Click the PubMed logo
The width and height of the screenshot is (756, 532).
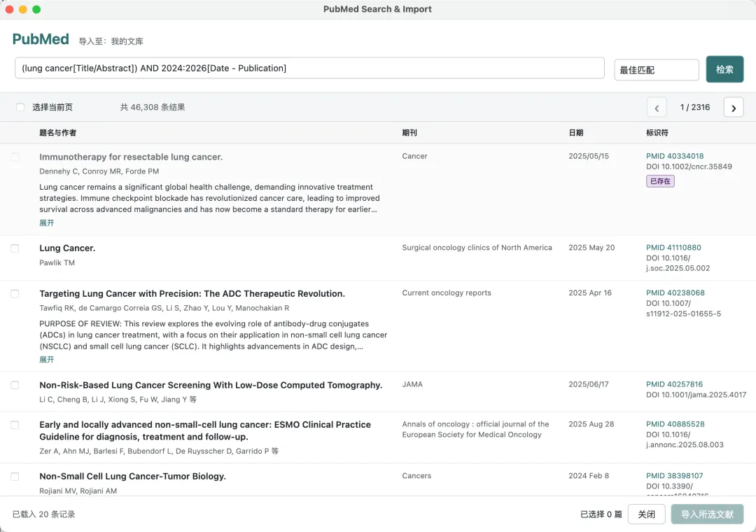point(41,39)
